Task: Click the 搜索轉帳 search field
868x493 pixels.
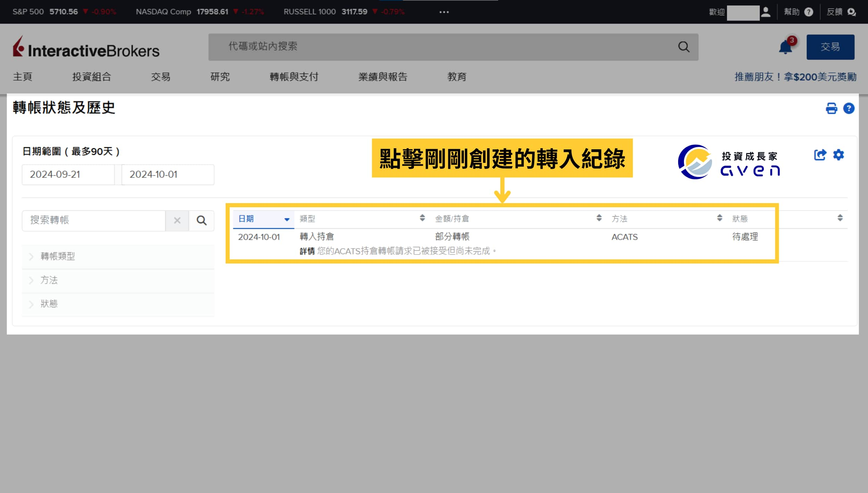Action: point(94,220)
